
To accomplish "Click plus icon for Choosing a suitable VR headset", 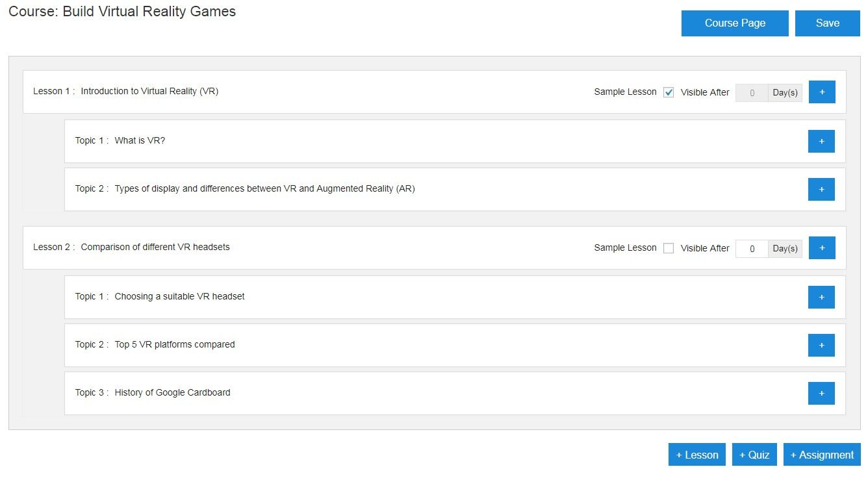I will click(x=821, y=297).
